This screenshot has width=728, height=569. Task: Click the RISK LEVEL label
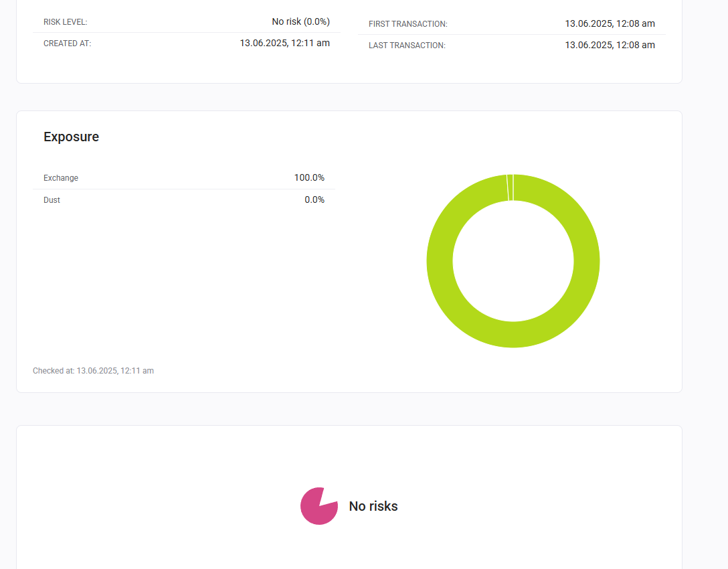click(65, 22)
